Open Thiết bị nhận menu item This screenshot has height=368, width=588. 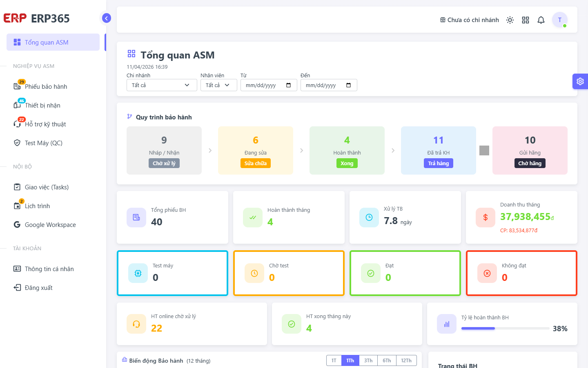tap(53, 105)
